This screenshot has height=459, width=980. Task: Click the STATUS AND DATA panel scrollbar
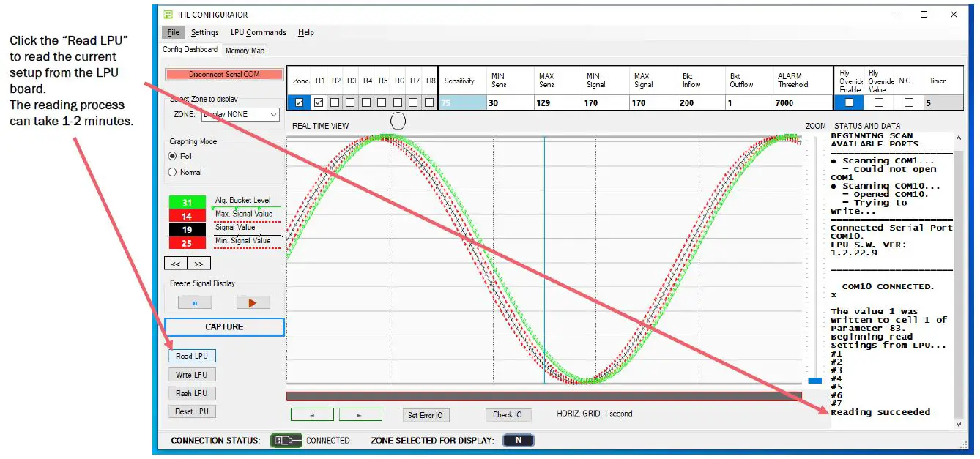tap(957, 278)
